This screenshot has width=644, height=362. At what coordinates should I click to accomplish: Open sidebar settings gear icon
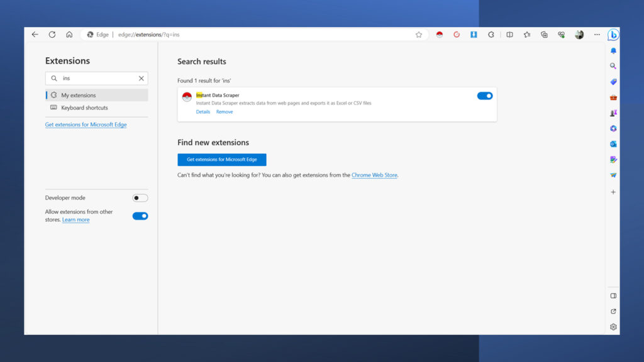[613, 327]
